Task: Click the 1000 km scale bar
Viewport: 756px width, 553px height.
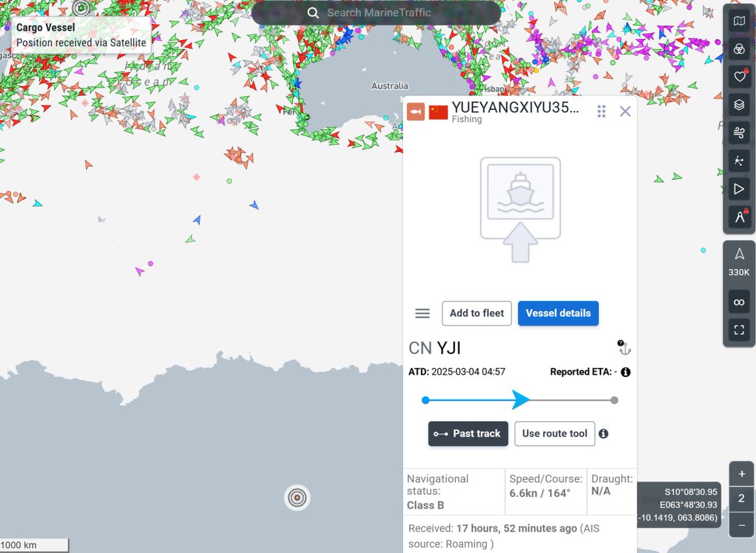Action: [x=34, y=545]
